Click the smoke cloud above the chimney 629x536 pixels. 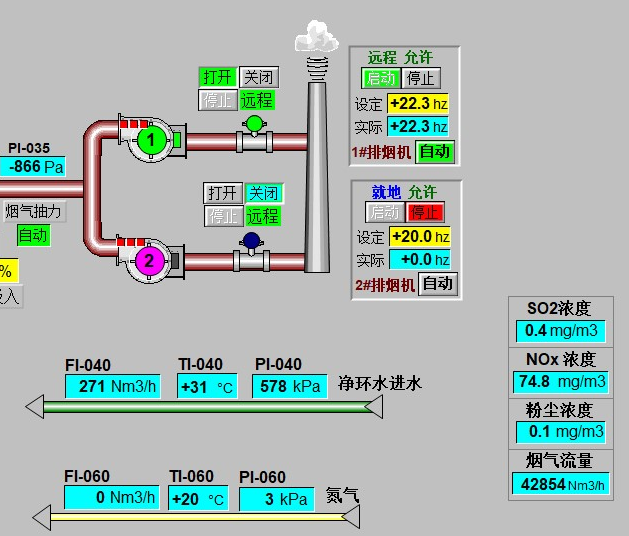pos(317,38)
